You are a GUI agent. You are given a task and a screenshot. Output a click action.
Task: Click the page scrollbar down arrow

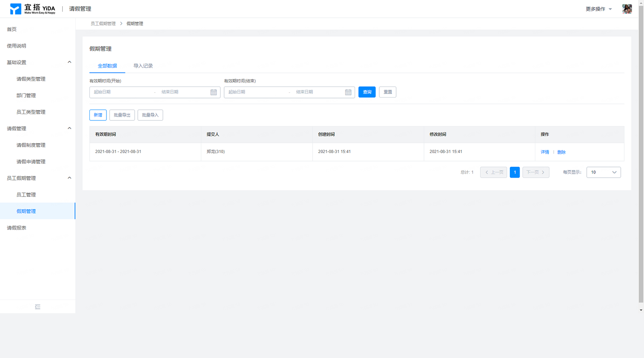pos(641,310)
